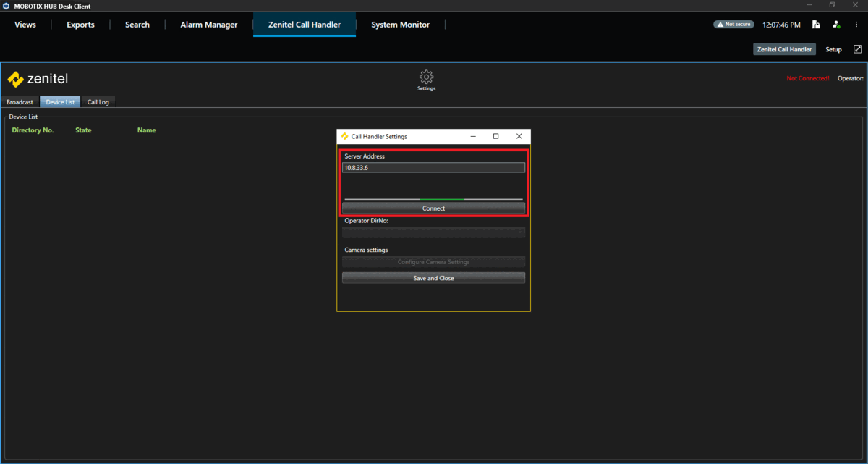
Task: Click the Zenitel logo
Action: point(38,79)
